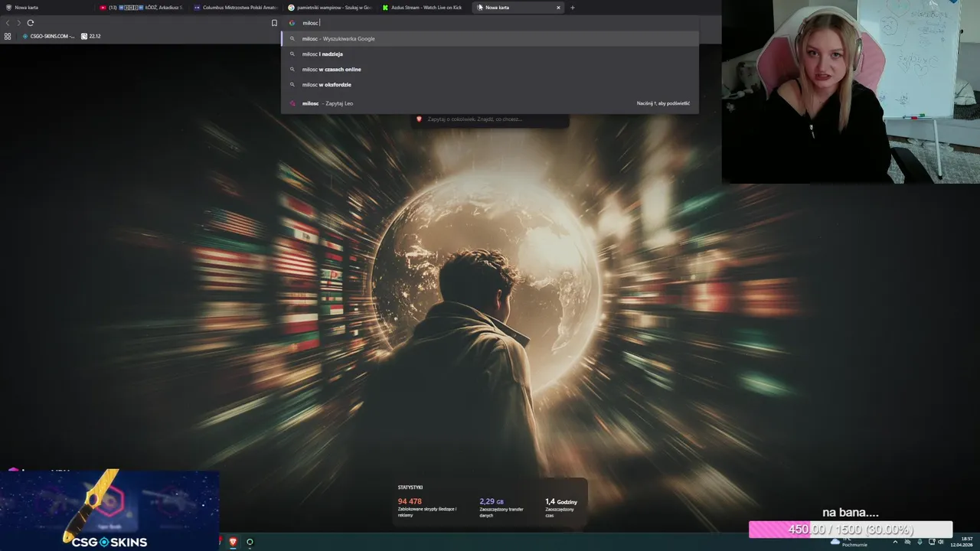Click the microphone icon in system tray
Viewport: 980px width, 551px height.
(x=920, y=542)
